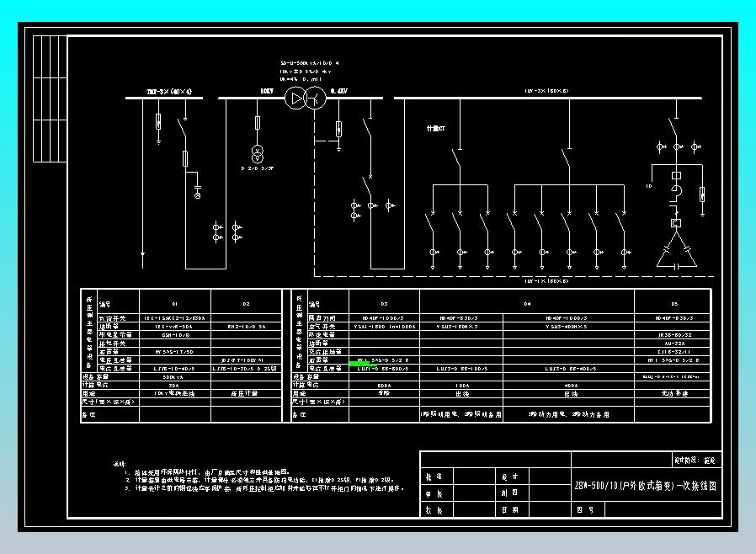Select the 400A calculated current cell in D4
Image resolution: width=756 pixels, height=554 pixels.
coord(569,386)
